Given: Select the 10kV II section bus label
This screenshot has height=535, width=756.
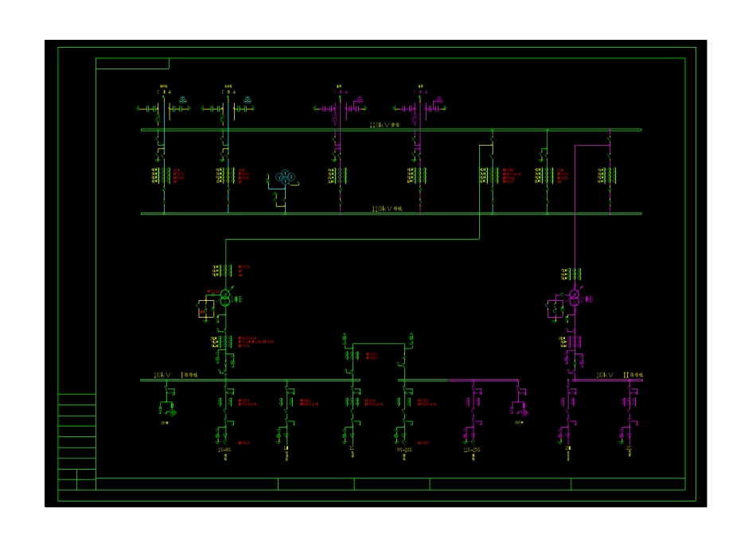Looking at the screenshot, I should 620,375.
